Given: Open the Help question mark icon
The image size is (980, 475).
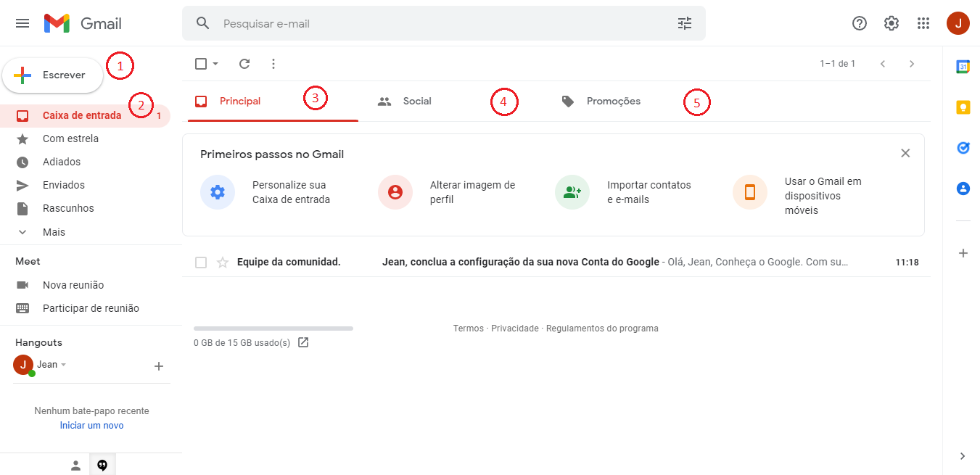Looking at the screenshot, I should (860, 23).
